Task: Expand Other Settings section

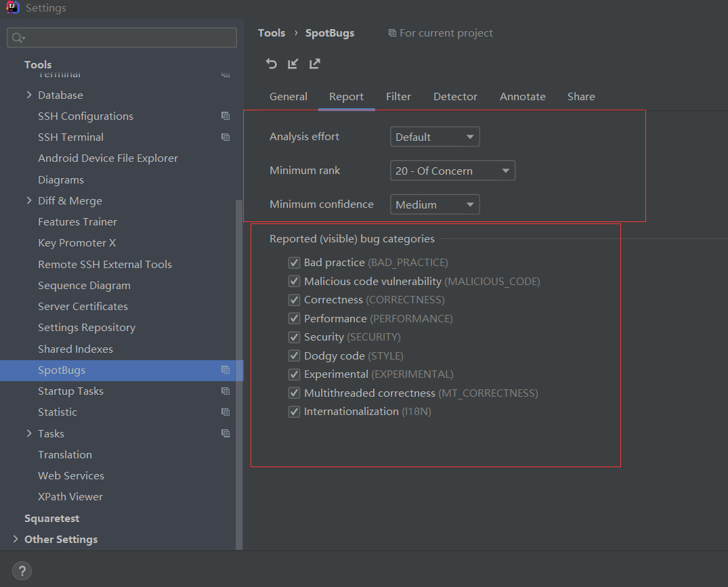Action: point(16,539)
